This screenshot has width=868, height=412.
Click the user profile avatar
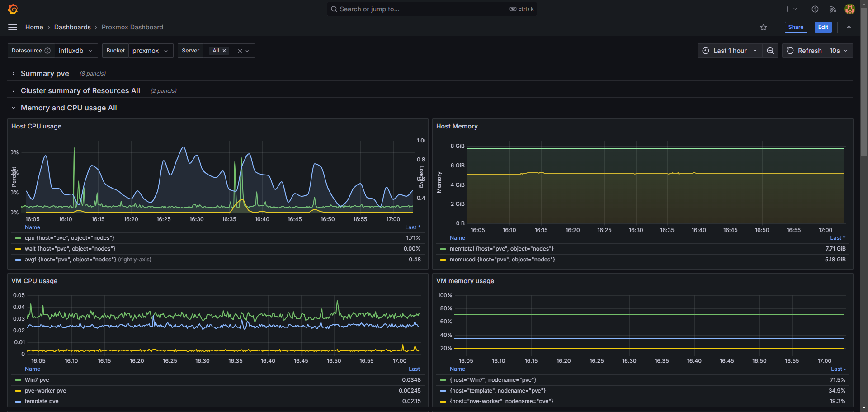[849, 9]
